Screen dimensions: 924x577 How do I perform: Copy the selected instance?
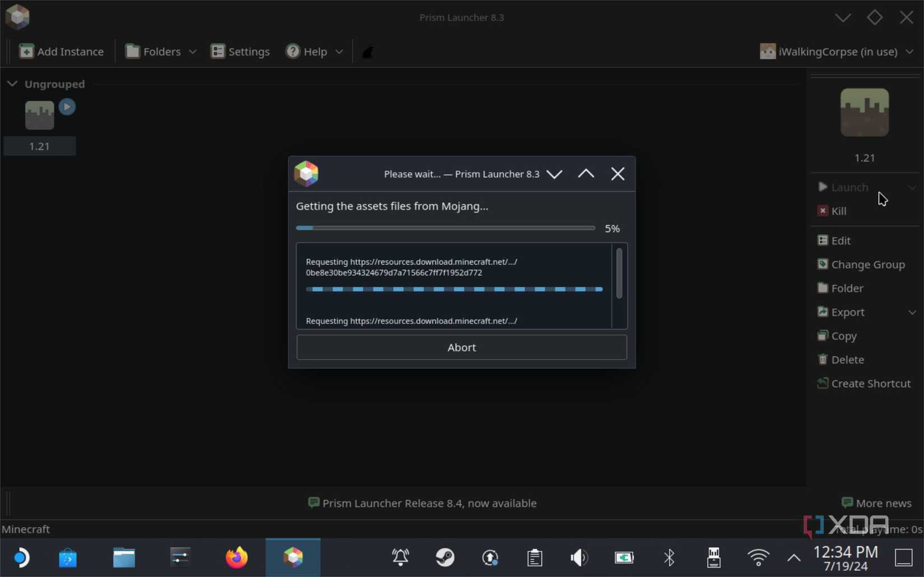click(x=837, y=336)
